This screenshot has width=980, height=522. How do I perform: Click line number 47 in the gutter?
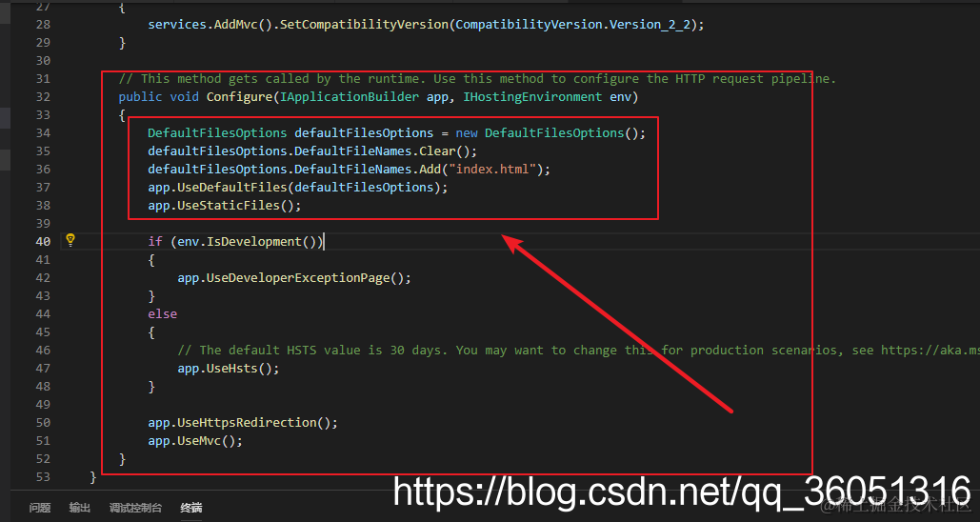click(x=43, y=369)
